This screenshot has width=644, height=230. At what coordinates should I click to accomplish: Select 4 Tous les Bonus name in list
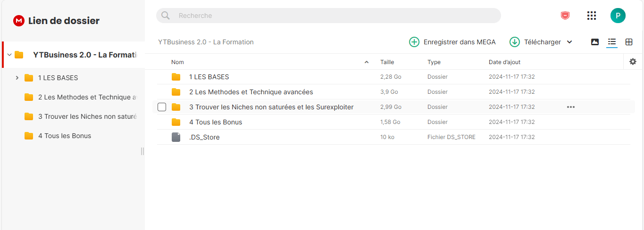pos(216,122)
